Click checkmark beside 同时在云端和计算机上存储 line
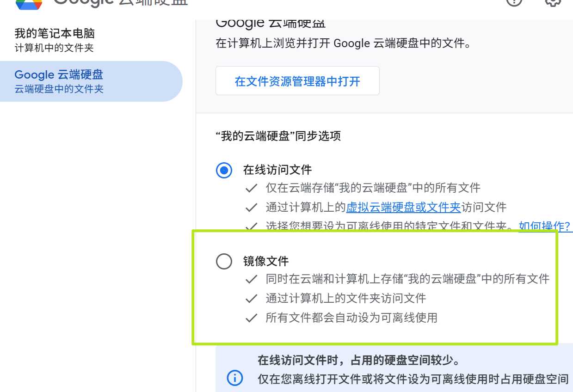 (251, 279)
